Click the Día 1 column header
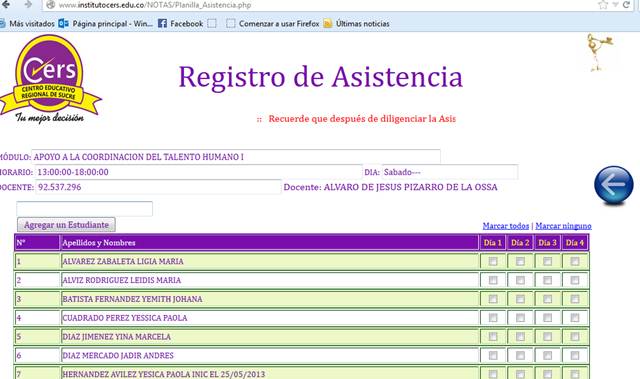This screenshot has height=379, width=640. 493,243
